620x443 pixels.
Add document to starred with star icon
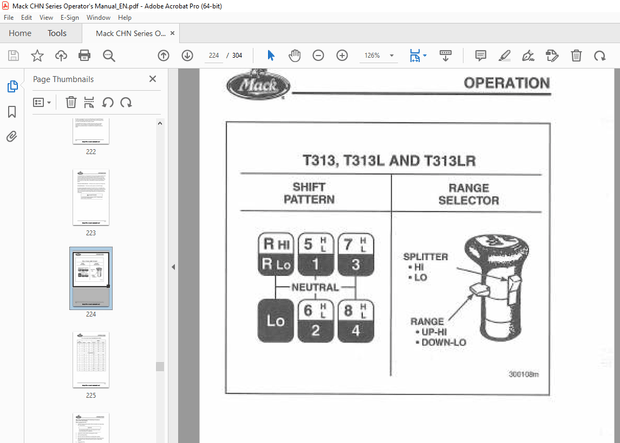click(x=37, y=56)
